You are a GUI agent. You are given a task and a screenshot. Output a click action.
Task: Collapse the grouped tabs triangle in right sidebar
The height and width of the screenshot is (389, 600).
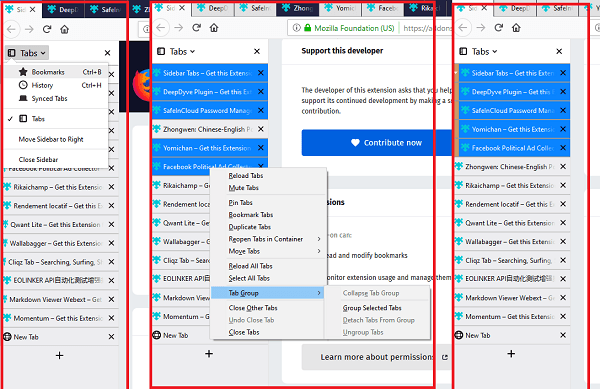click(x=456, y=73)
